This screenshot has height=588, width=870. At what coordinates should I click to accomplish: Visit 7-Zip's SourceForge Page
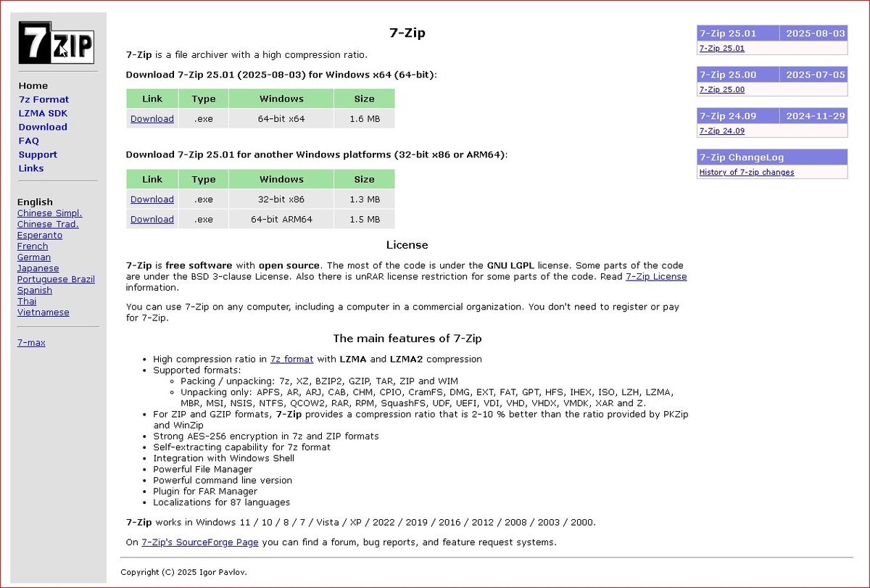(x=200, y=542)
